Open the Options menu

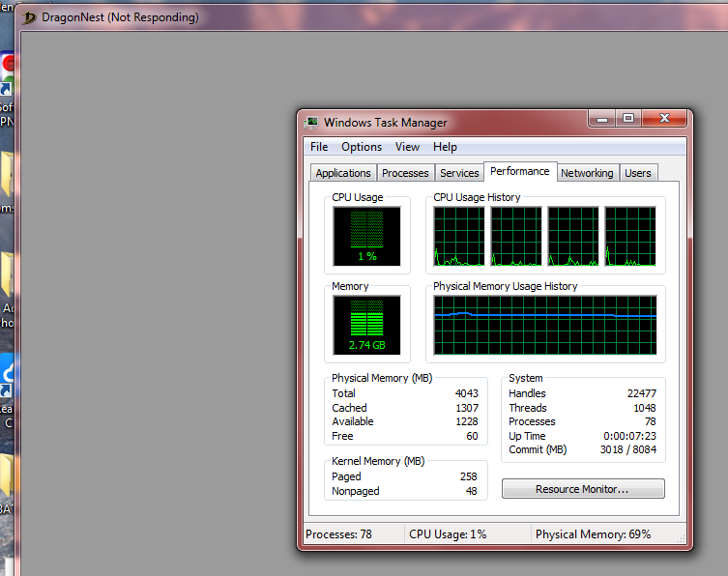coord(362,147)
